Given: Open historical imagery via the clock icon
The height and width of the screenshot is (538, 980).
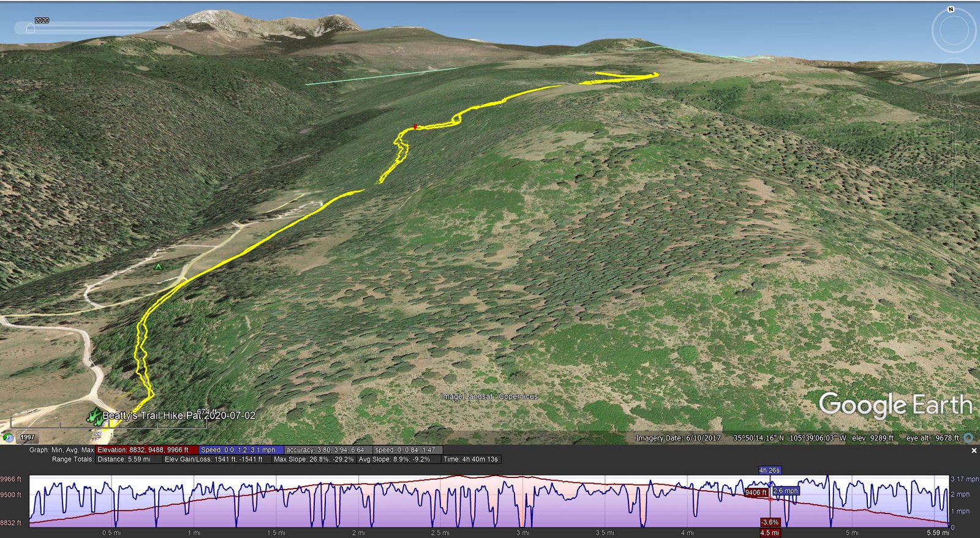Looking at the screenshot, I should click(8, 438).
